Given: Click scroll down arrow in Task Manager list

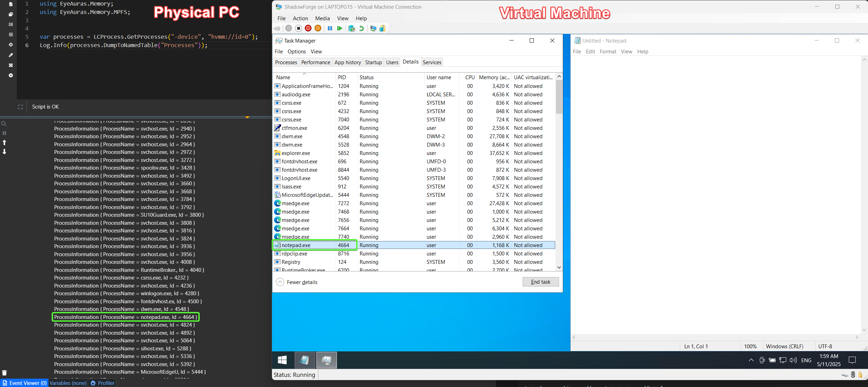Looking at the screenshot, I should [559, 267].
